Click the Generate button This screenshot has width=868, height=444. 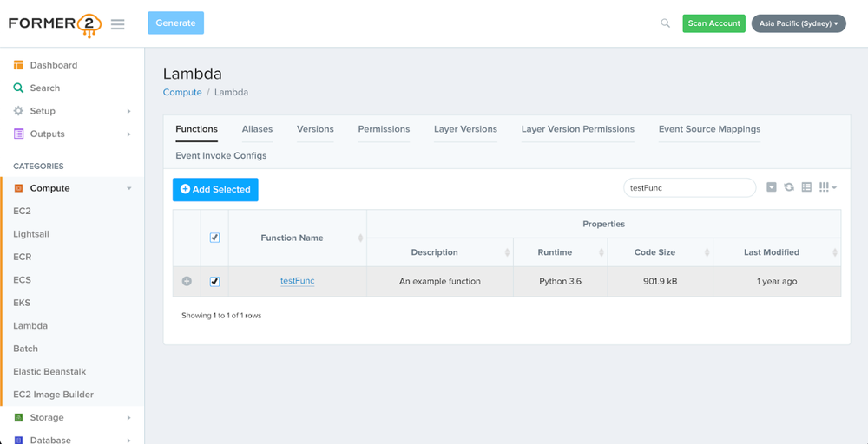click(175, 23)
